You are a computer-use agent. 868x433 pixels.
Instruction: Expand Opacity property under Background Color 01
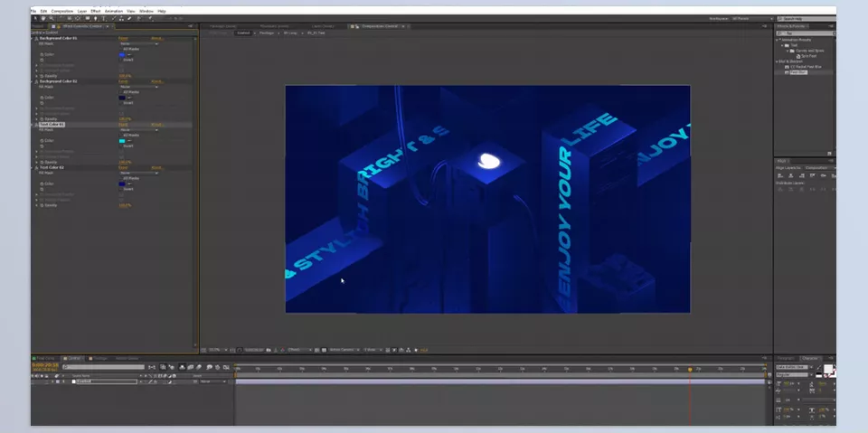point(36,76)
